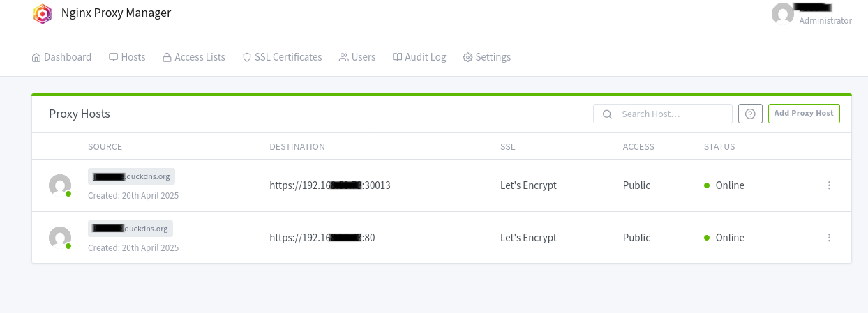Click first proxy host's avatar icon
868x313 pixels.
60,185
